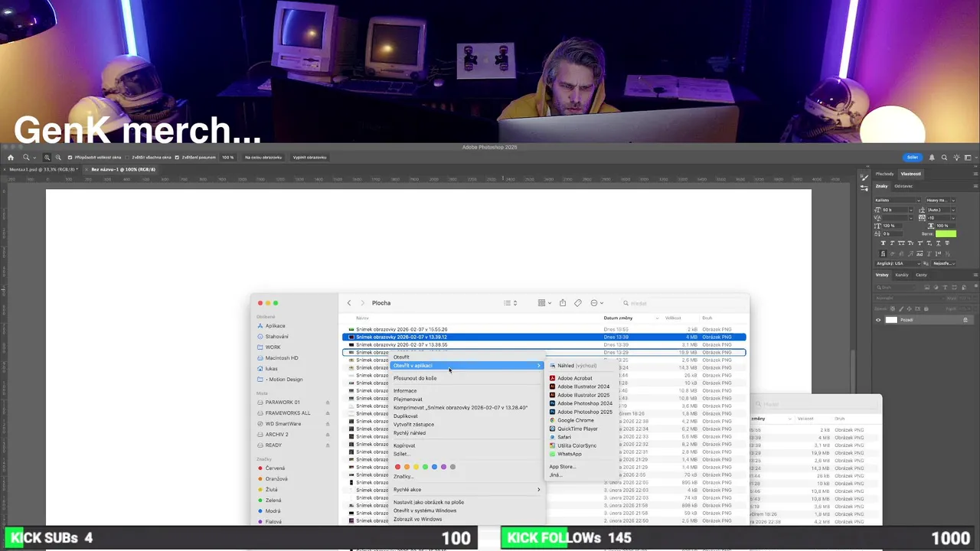Click the fi ligatures icon
This screenshot has width=980, height=551.
pos(883,253)
